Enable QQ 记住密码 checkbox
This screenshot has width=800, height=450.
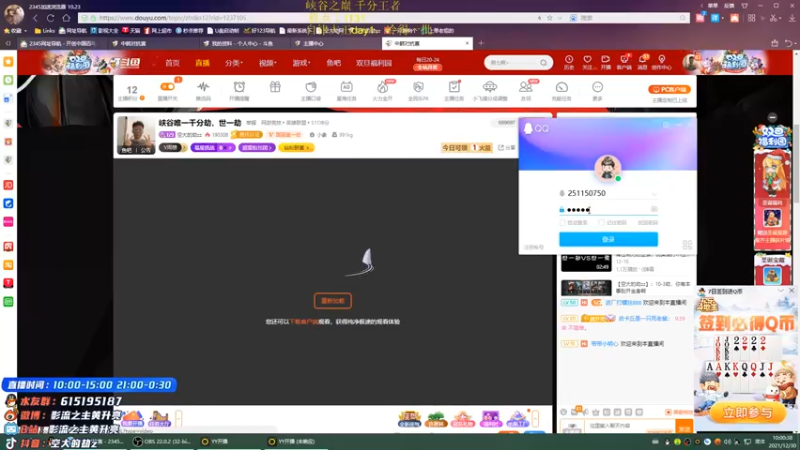click(x=602, y=222)
